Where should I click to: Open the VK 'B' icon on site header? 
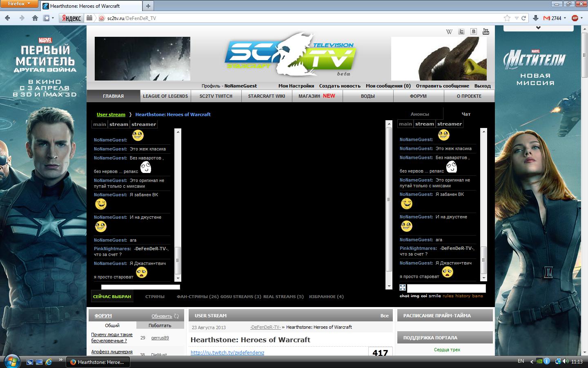click(x=474, y=31)
